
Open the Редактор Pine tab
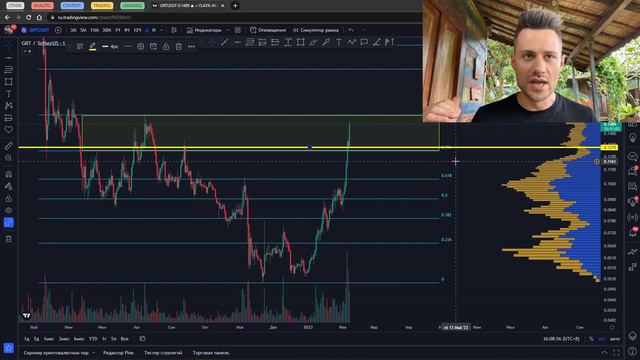pos(118,353)
